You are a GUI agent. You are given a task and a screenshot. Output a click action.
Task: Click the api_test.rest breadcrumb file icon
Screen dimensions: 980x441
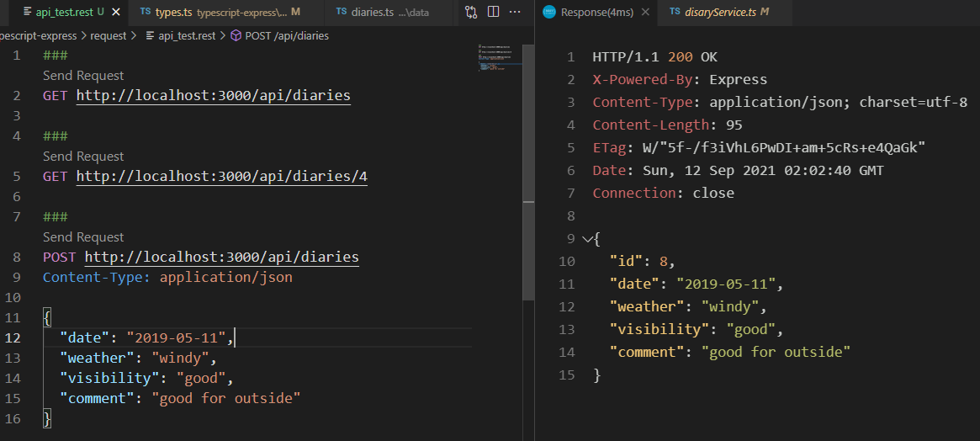tap(150, 35)
